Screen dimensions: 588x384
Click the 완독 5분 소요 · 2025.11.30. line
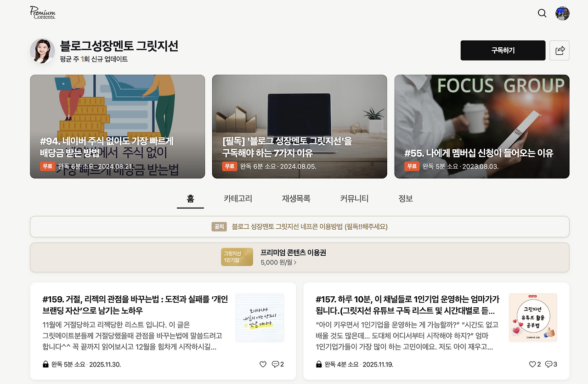86,364
